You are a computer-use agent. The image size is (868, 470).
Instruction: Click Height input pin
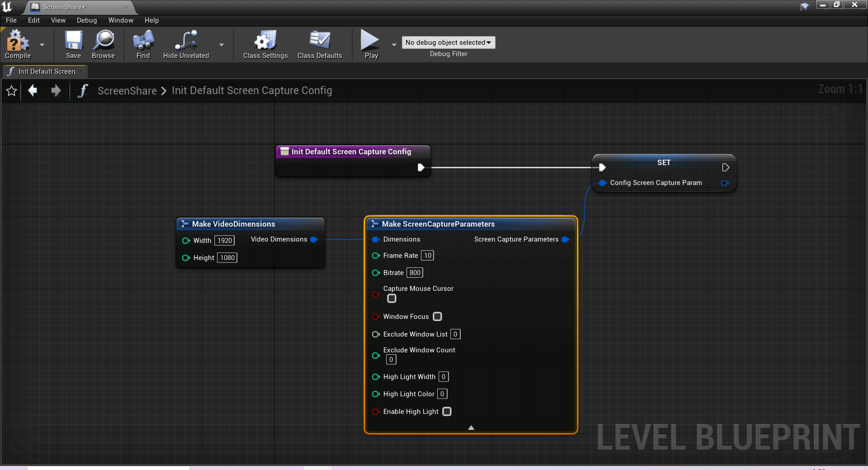pos(186,258)
